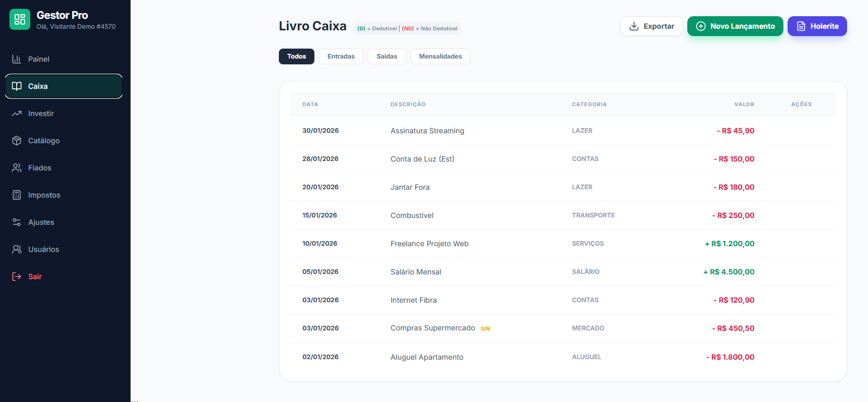Open Painel via its bar chart icon

pyautogui.click(x=17, y=59)
